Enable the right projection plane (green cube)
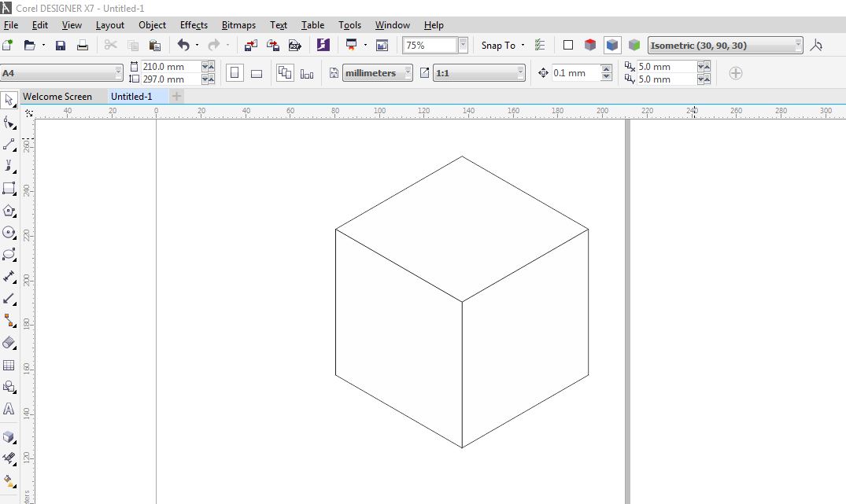Screen dimensions: 846x504 (x=634, y=46)
